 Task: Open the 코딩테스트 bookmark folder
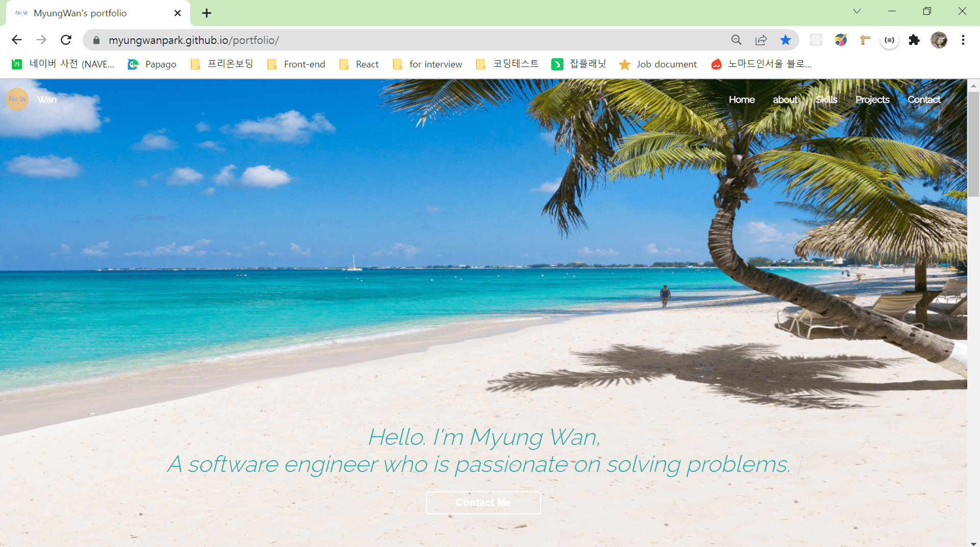tap(507, 64)
